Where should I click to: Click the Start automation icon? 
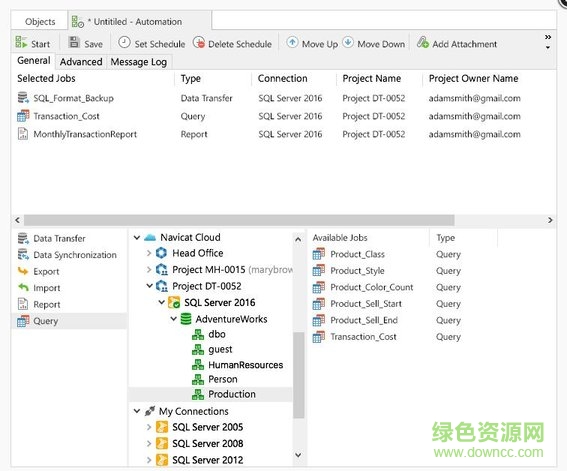pos(21,42)
